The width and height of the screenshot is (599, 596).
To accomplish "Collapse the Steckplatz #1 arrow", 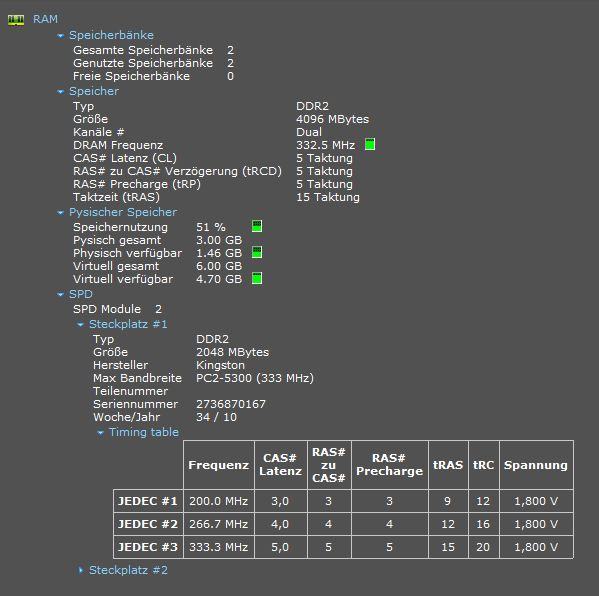I will click(80, 325).
